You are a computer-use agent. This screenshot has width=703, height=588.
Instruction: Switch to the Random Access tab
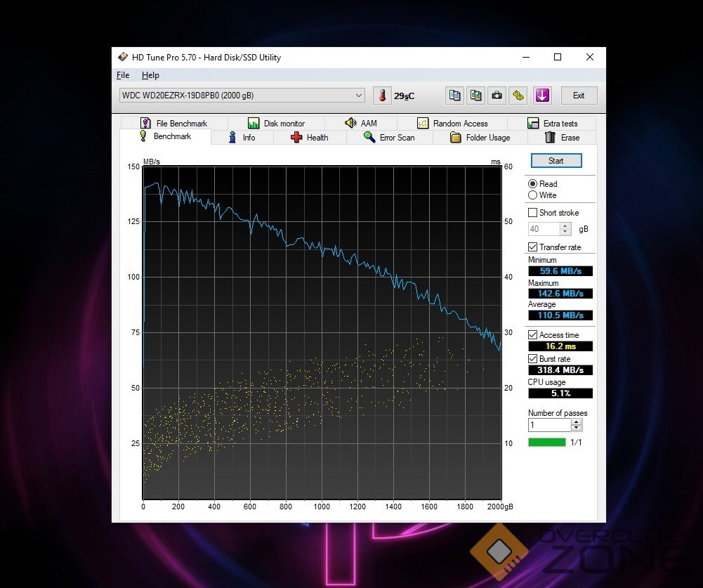point(452,124)
